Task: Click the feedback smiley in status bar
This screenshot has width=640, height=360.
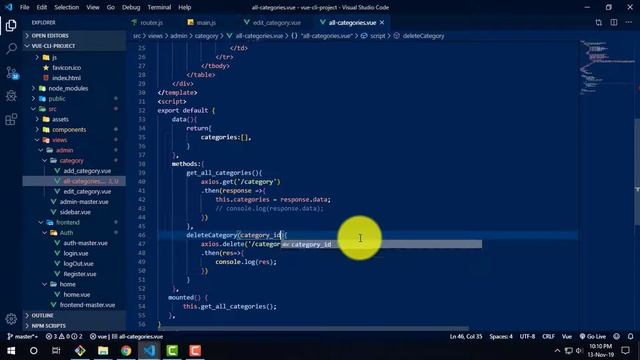Action: tap(616, 336)
